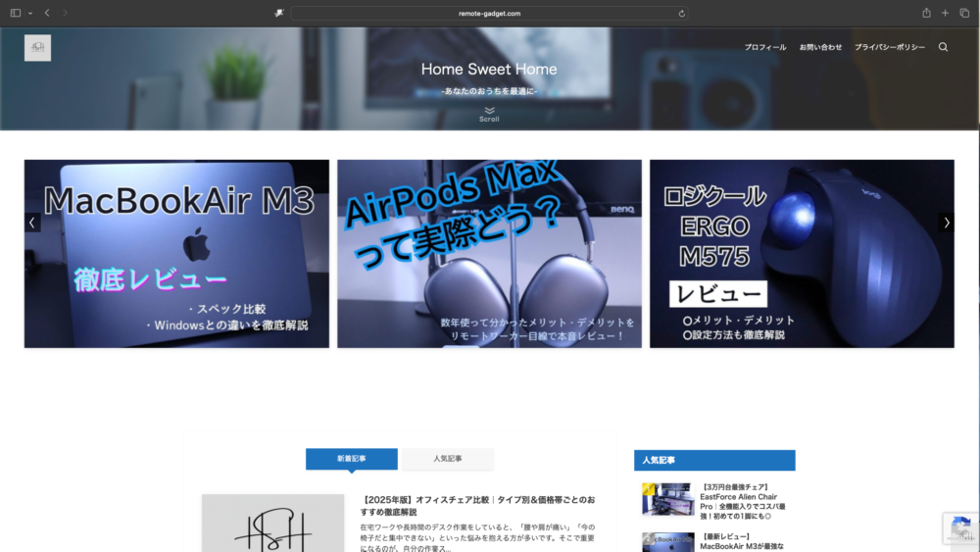Open the Safari share icon

click(926, 13)
